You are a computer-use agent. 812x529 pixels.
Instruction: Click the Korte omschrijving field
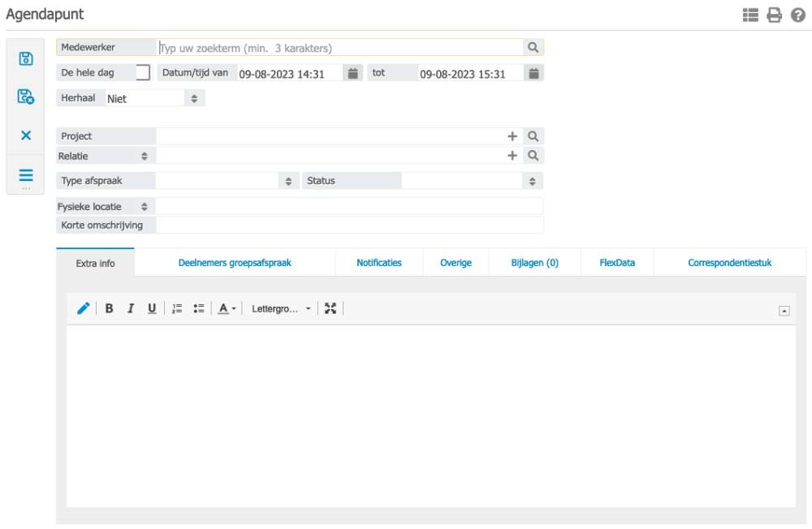[349, 226]
